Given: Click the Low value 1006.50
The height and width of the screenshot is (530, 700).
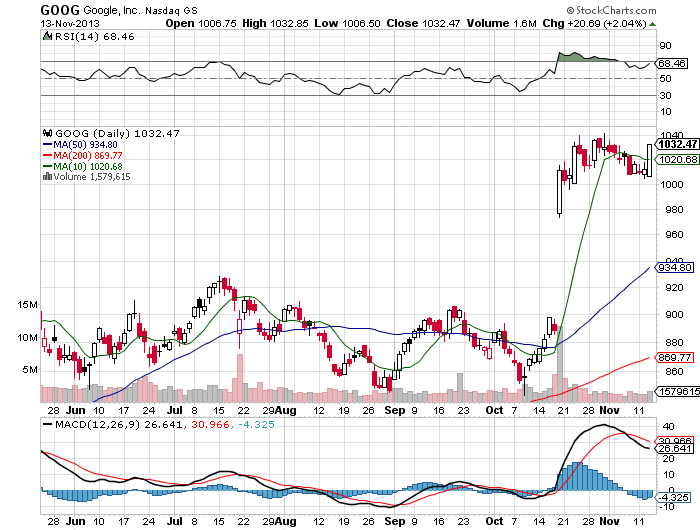Looking at the screenshot, I should click(x=361, y=24).
